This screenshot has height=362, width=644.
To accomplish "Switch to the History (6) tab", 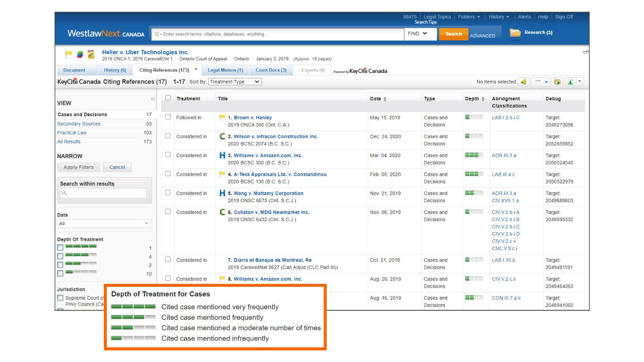I will [115, 70].
